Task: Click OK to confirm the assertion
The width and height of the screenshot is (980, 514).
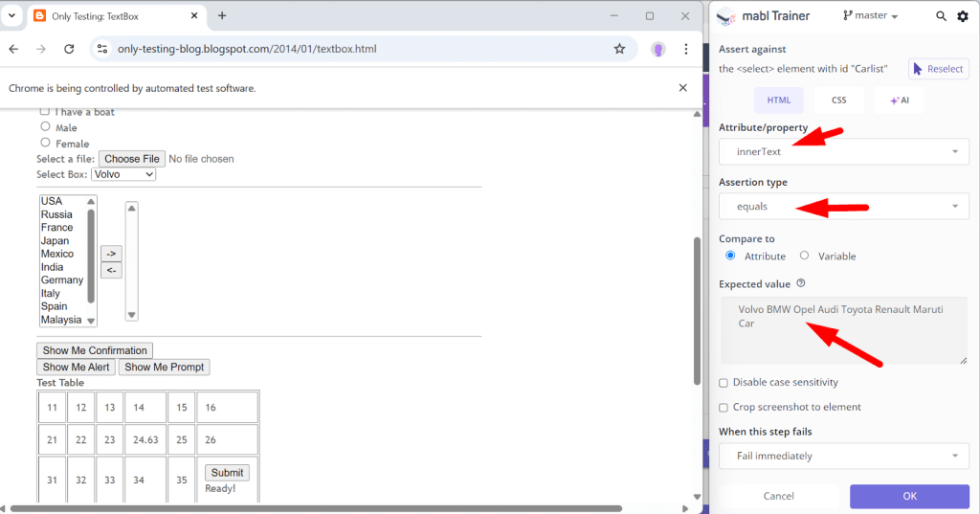Action: [909, 496]
